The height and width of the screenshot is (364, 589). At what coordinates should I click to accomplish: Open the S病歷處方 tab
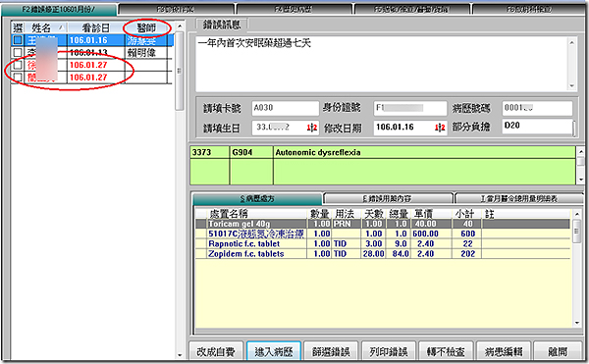point(257,198)
